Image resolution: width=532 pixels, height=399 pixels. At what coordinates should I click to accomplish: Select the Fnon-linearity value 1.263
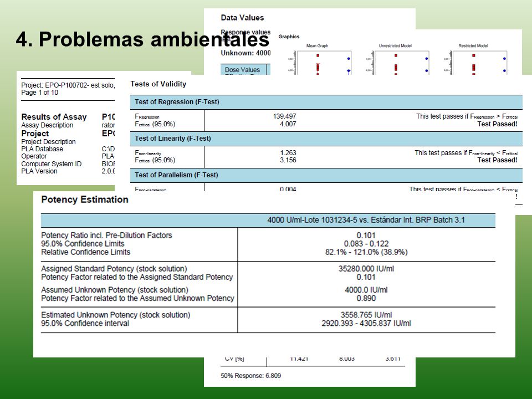pyautogui.click(x=288, y=153)
